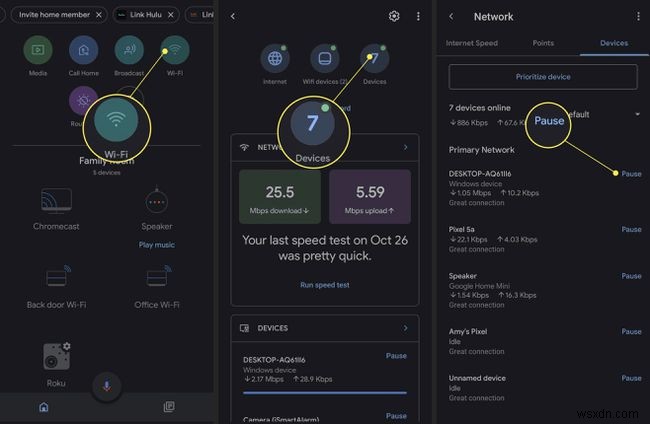Open Wi-Fi settings gear icon
The image size is (650, 424).
pyautogui.click(x=394, y=16)
